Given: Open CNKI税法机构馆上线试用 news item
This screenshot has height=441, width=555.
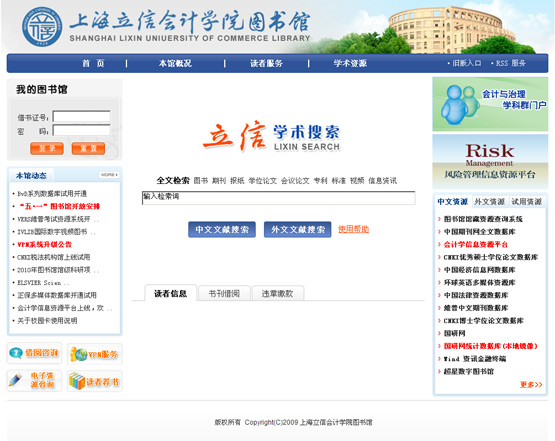Looking at the screenshot, I should point(53,257).
